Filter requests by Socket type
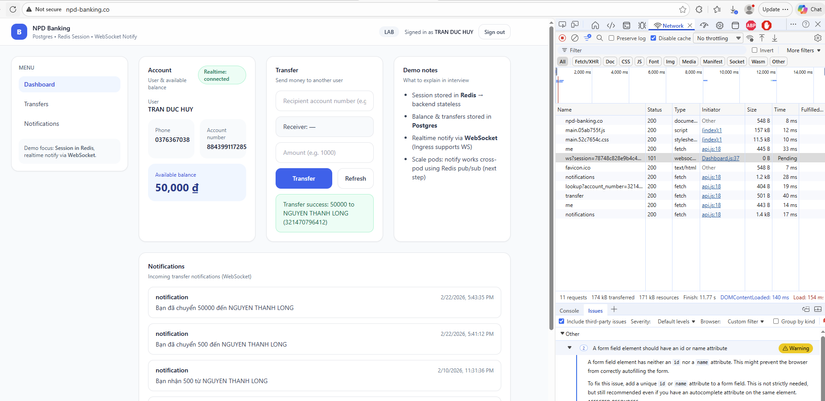Screen dimensions: 825x401 pos(737,62)
